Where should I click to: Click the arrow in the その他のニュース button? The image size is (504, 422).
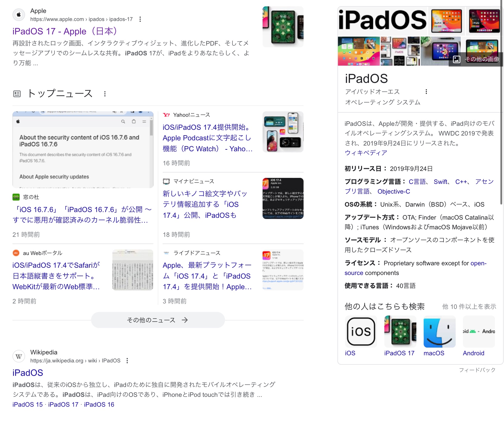(x=185, y=320)
